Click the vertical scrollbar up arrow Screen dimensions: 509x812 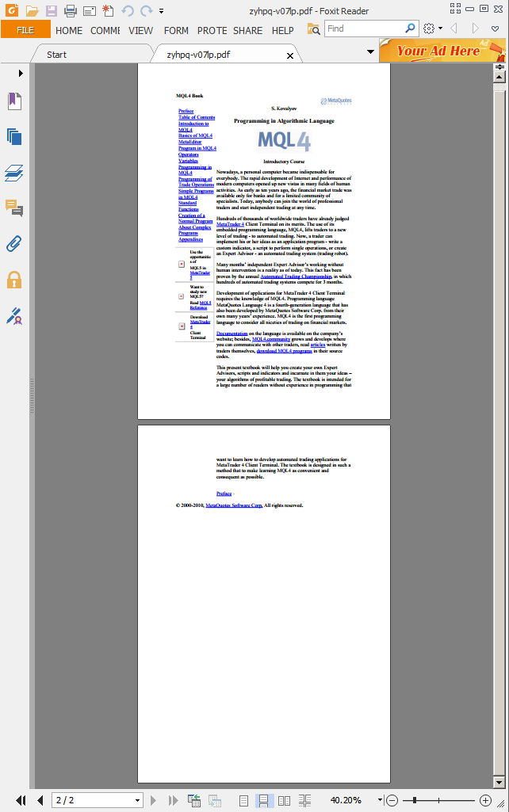[499, 77]
